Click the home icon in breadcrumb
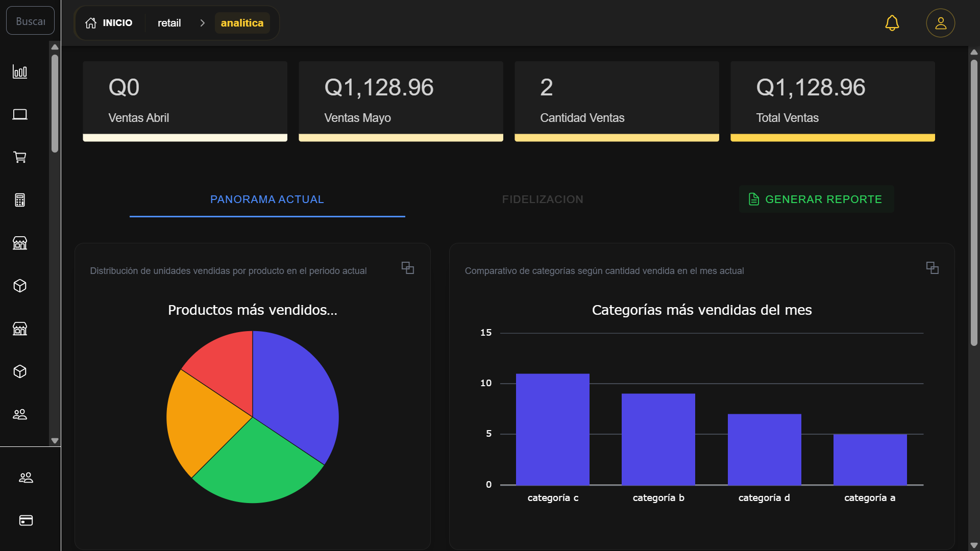Image resolution: width=980 pixels, height=551 pixels. [91, 23]
